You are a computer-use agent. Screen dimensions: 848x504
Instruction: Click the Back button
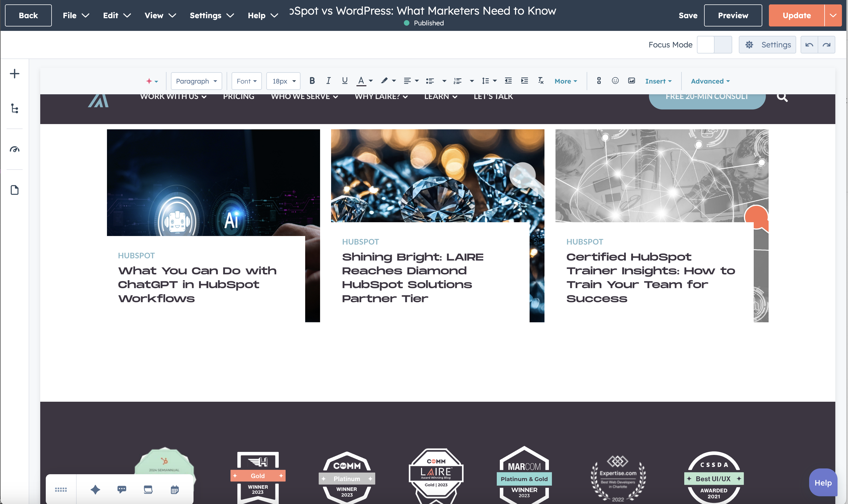coord(28,15)
